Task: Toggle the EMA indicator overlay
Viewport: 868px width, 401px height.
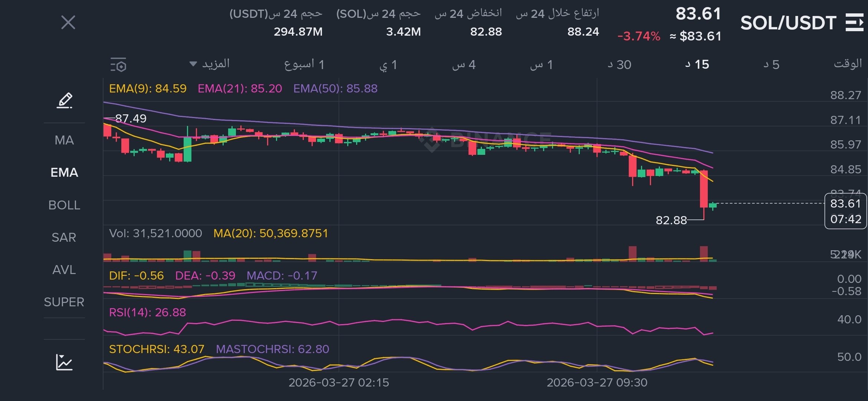Action: pos(64,173)
